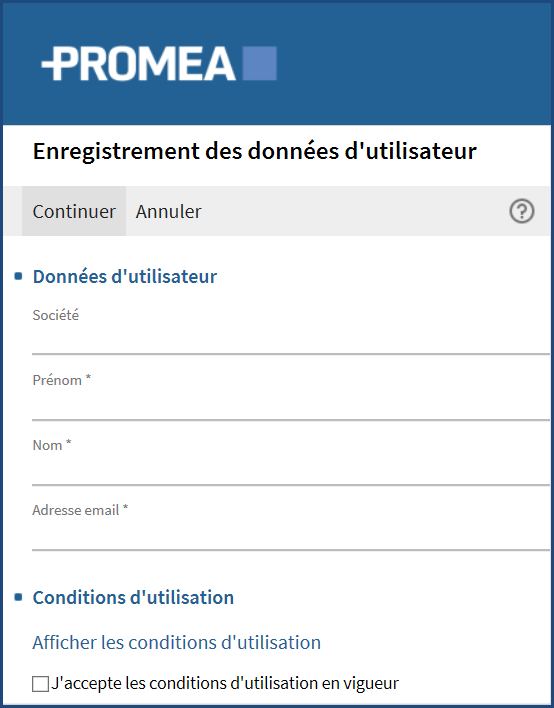Click the bullet beside Conditions d'utilisation heading
Viewport: 554px width, 708px height.
[19, 597]
